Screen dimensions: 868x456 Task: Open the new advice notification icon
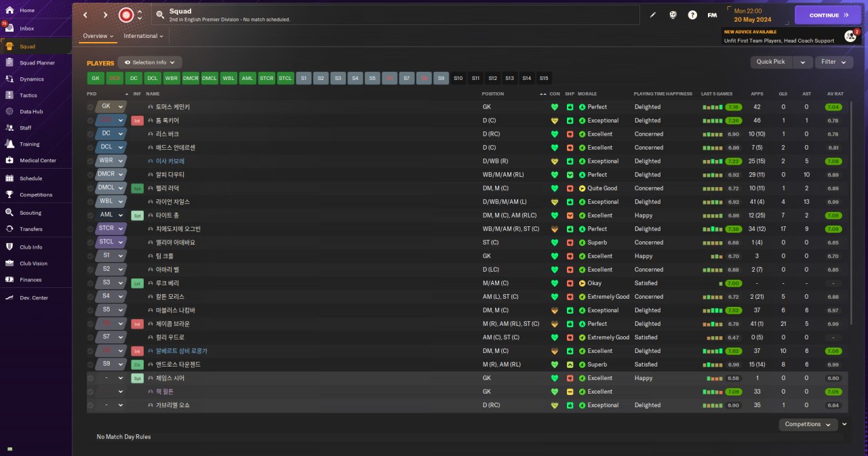850,36
